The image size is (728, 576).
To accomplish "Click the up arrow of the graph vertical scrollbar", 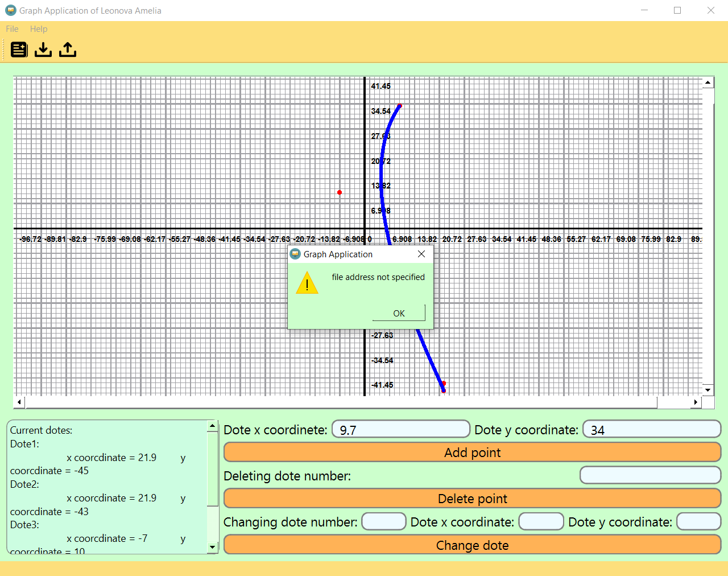I will [708, 82].
